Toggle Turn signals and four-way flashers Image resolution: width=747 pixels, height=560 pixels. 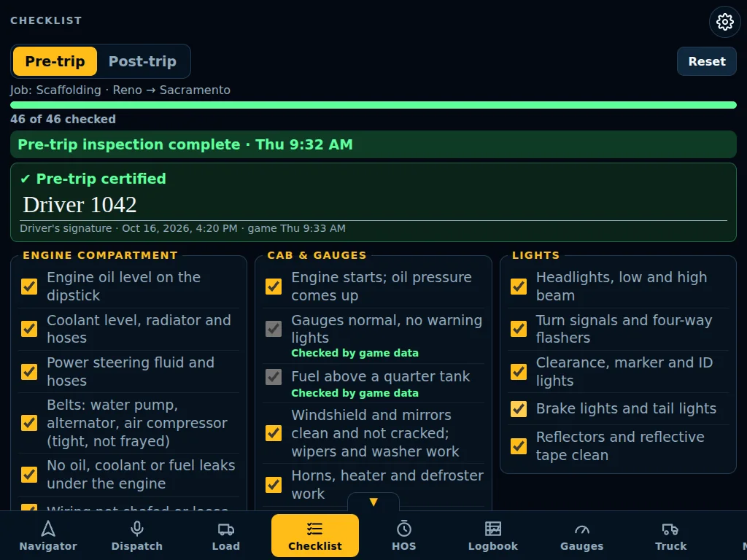click(519, 329)
